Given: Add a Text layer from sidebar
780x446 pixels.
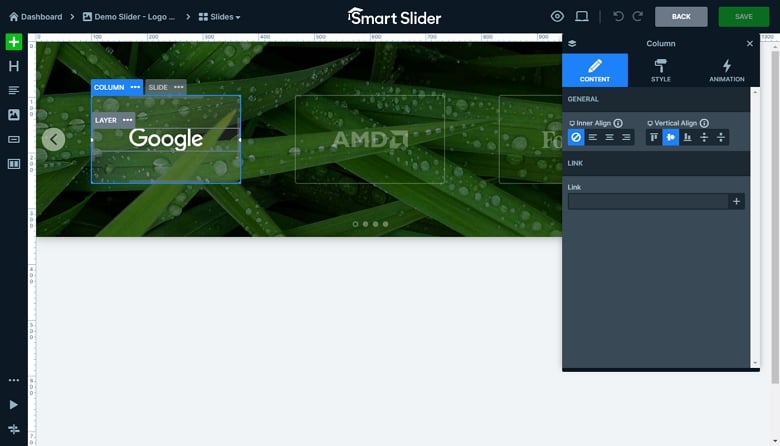Looking at the screenshot, I should pyautogui.click(x=14, y=90).
